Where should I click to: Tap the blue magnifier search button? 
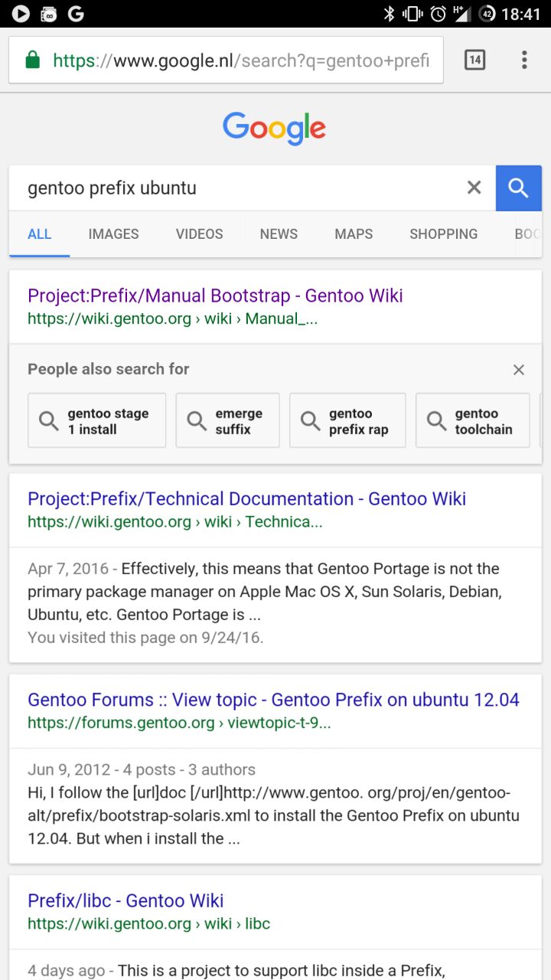[519, 188]
